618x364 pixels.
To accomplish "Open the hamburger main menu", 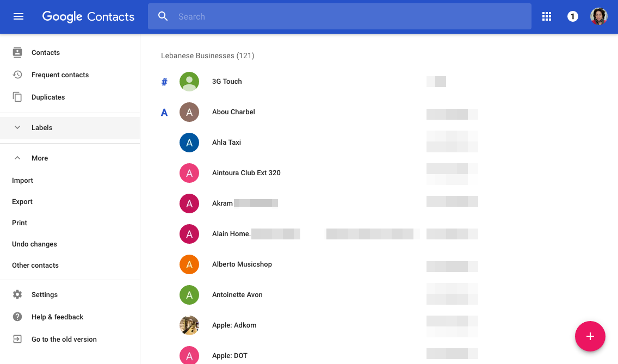I will coord(18,16).
